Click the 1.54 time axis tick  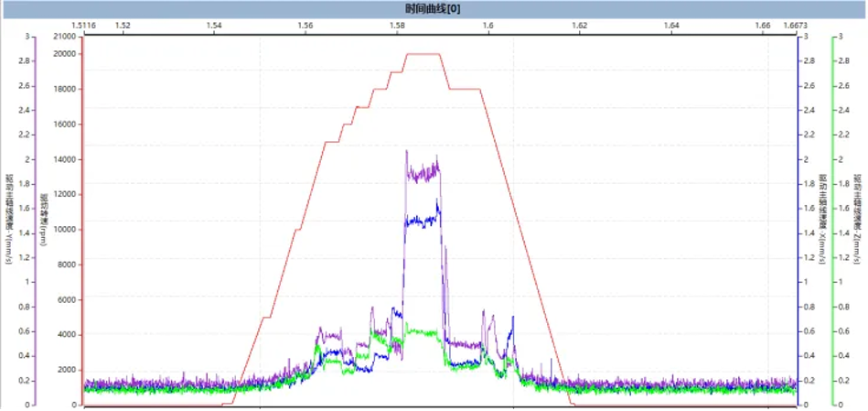tap(214, 27)
